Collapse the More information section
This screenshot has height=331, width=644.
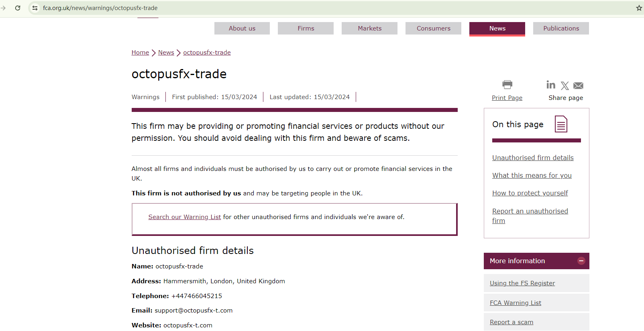point(581,261)
